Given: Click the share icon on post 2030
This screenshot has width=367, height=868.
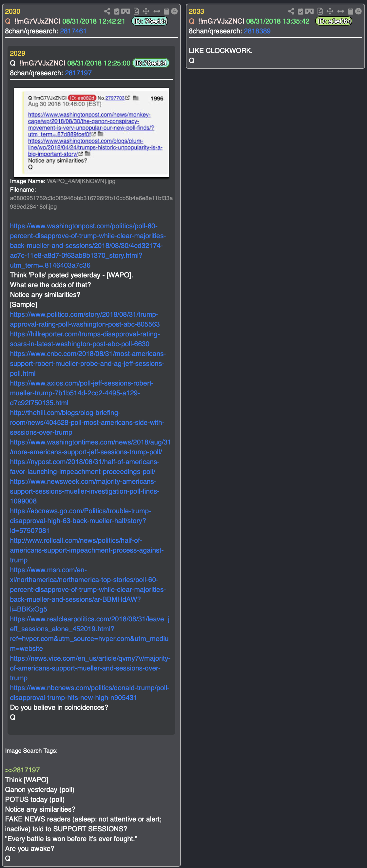Looking at the screenshot, I should pyautogui.click(x=107, y=11).
